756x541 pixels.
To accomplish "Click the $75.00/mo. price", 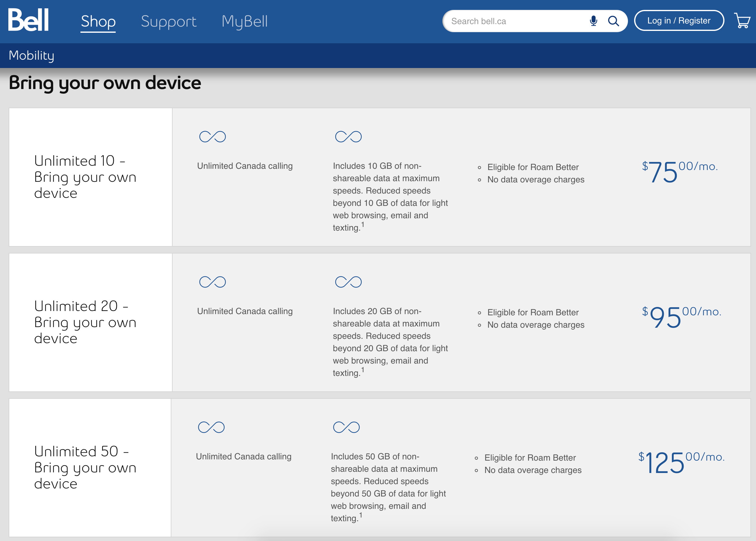I will coord(679,172).
